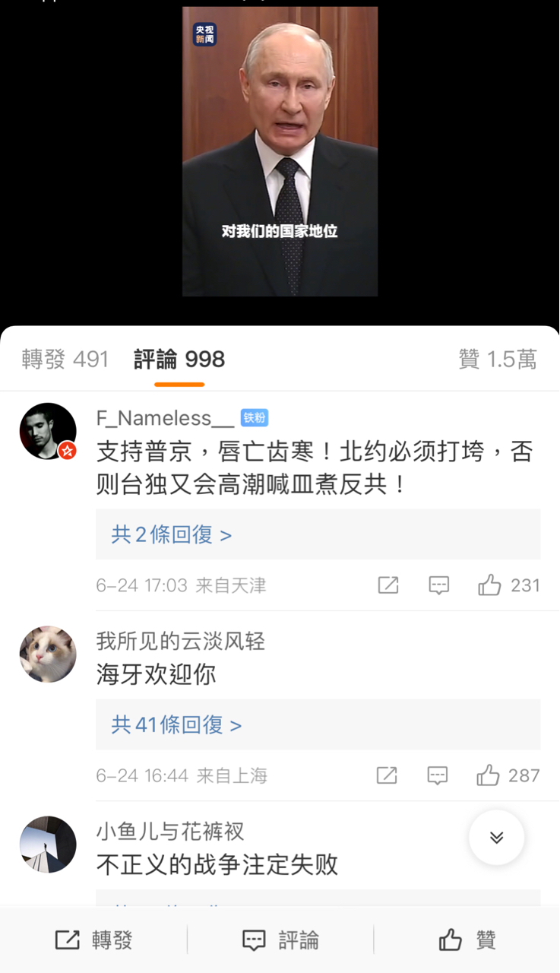Open F_Nameless__ profile avatar

click(48, 431)
